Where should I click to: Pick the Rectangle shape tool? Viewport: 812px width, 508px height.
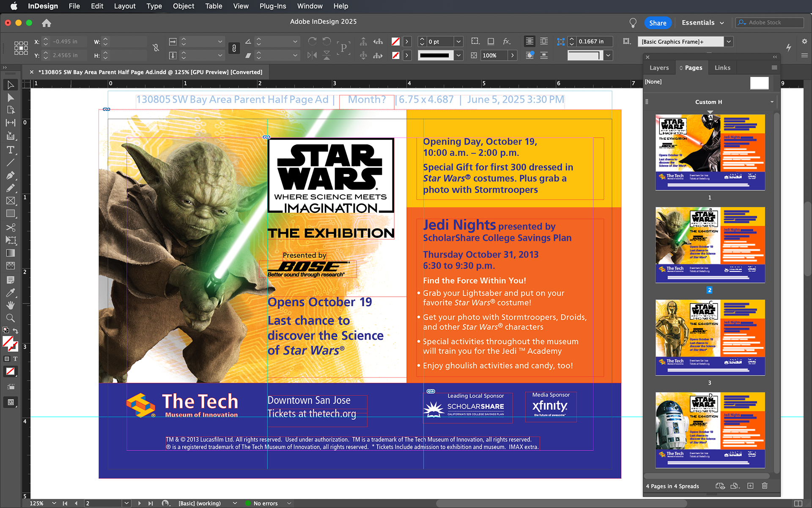(x=11, y=214)
